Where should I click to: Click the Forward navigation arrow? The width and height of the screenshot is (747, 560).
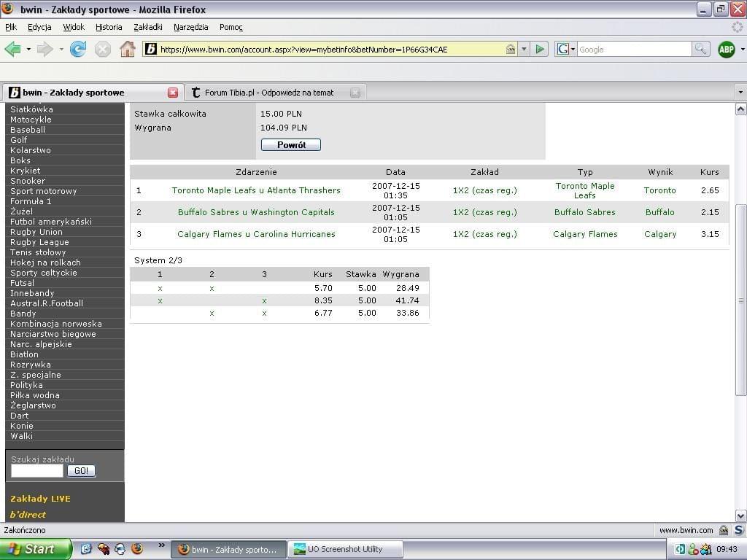coord(44,49)
